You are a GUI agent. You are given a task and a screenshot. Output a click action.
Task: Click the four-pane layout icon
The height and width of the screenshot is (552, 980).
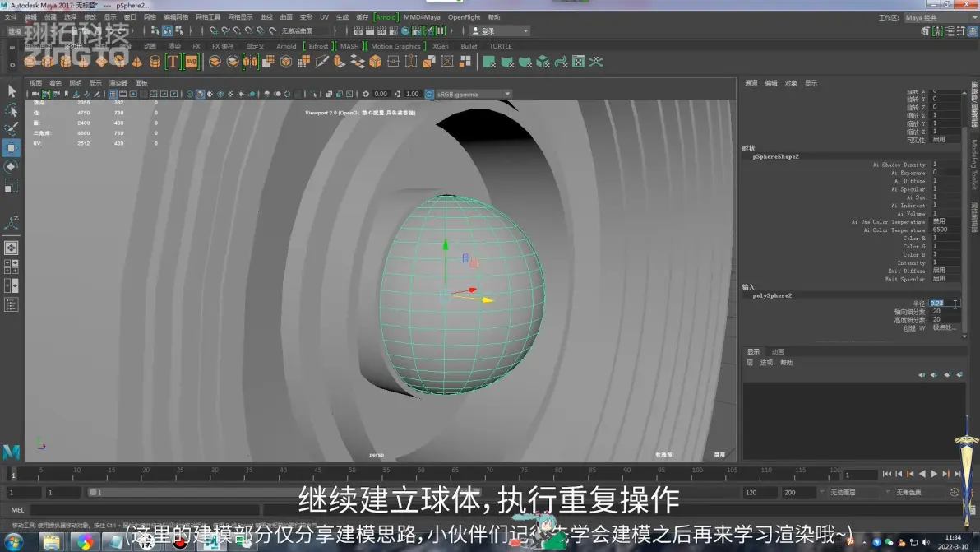point(12,267)
